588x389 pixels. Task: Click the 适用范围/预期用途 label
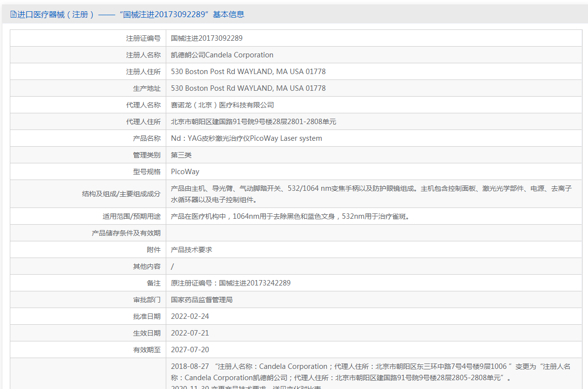coord(131,216)
